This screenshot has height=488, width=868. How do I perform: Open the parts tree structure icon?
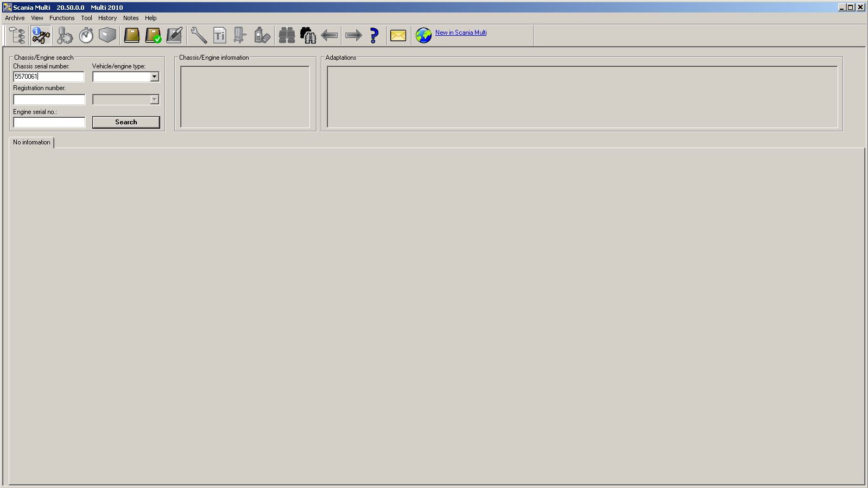tap(17, 35)
